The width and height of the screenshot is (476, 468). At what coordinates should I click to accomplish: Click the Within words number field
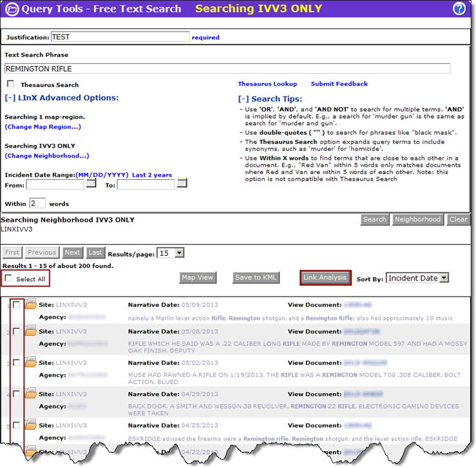37,203
